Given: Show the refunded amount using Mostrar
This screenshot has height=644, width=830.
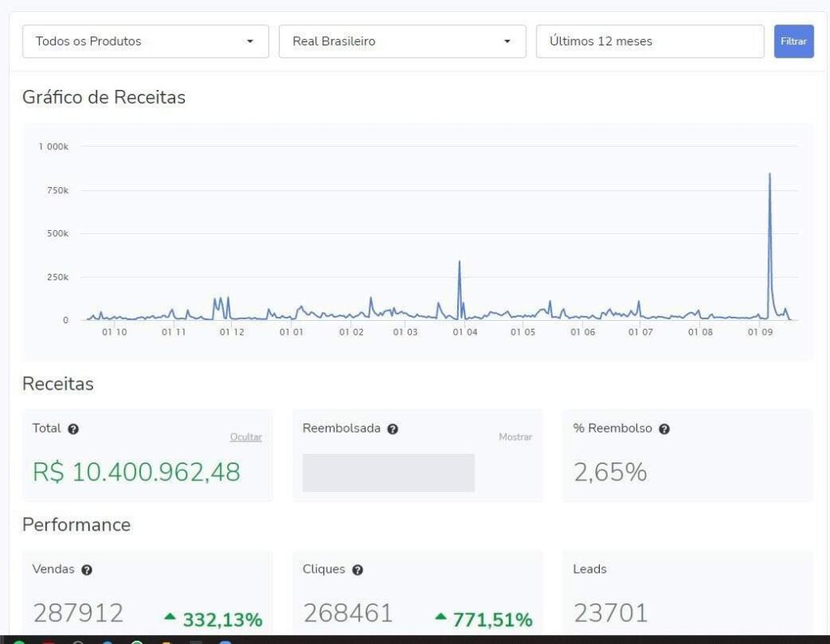Looking at the screenshot, I should coord(515,437).
